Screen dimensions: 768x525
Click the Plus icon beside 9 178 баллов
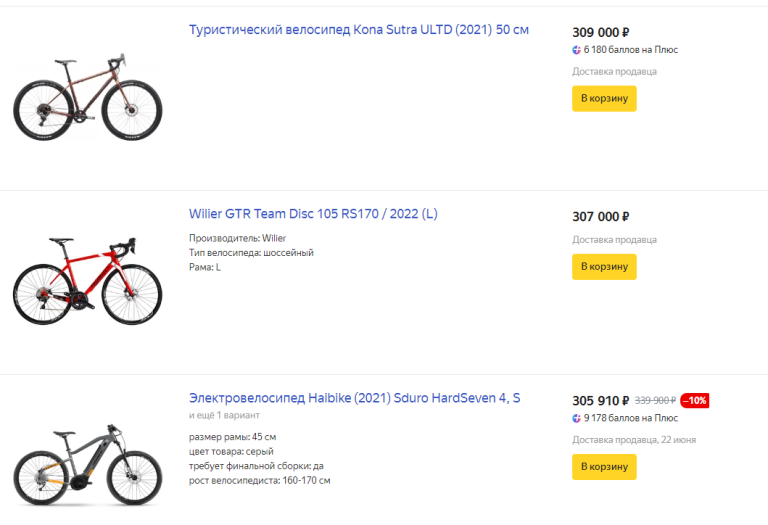[x=577, y=418]
